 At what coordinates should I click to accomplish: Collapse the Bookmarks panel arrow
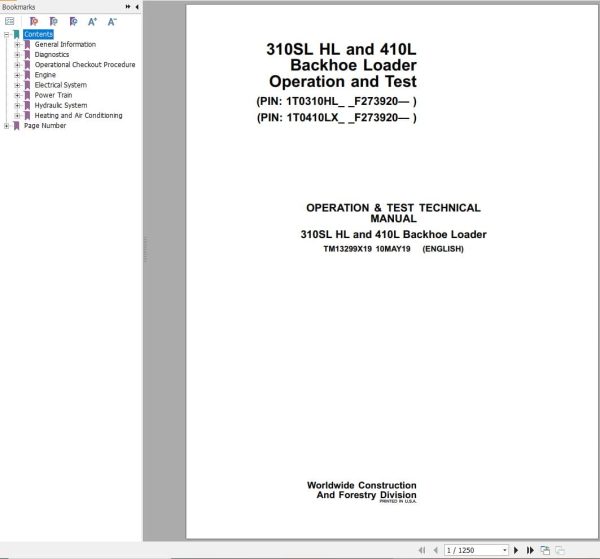(x=137, y=7)
